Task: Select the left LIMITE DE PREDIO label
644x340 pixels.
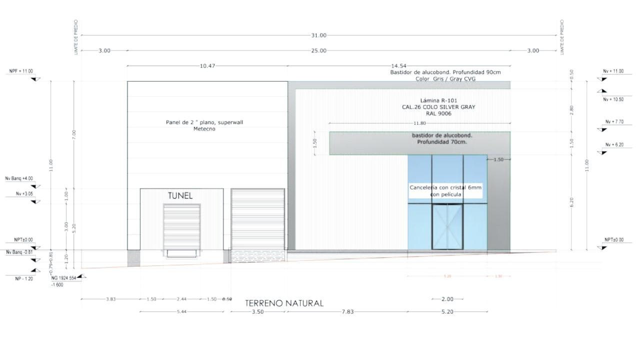Action: pyautogui.click(x=76, y=38)
